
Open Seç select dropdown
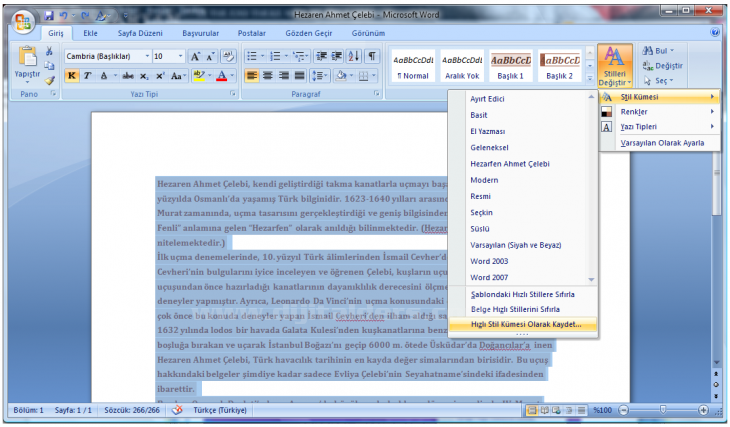point(658,81)
